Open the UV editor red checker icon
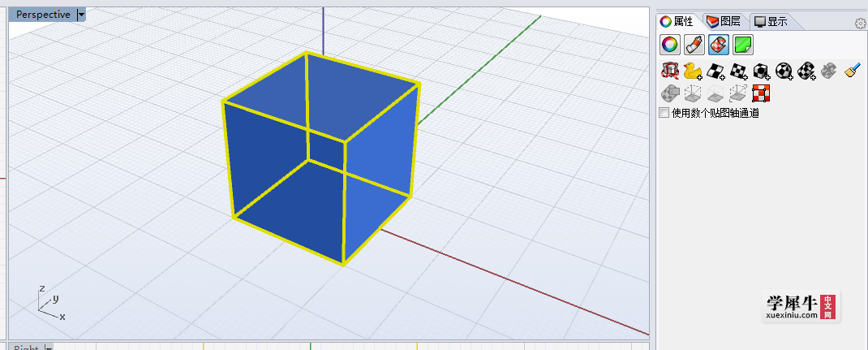 point(762,93)
